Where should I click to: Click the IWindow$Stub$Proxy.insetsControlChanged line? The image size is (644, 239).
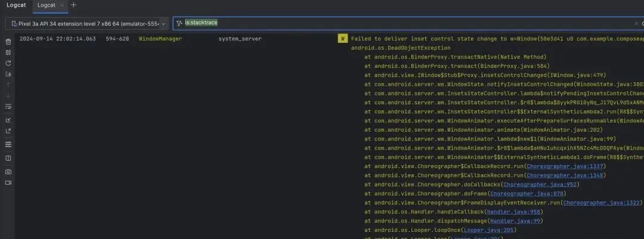(x=485, y=75)
